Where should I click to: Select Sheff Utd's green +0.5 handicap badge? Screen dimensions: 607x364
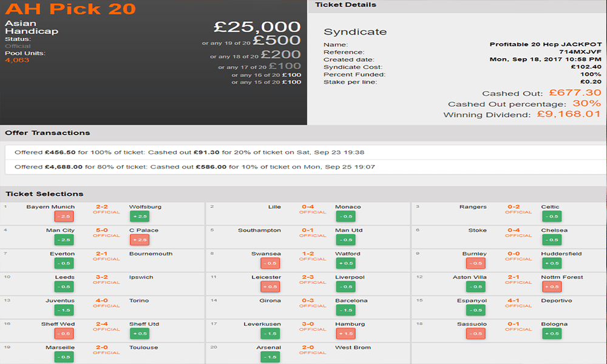139,333
